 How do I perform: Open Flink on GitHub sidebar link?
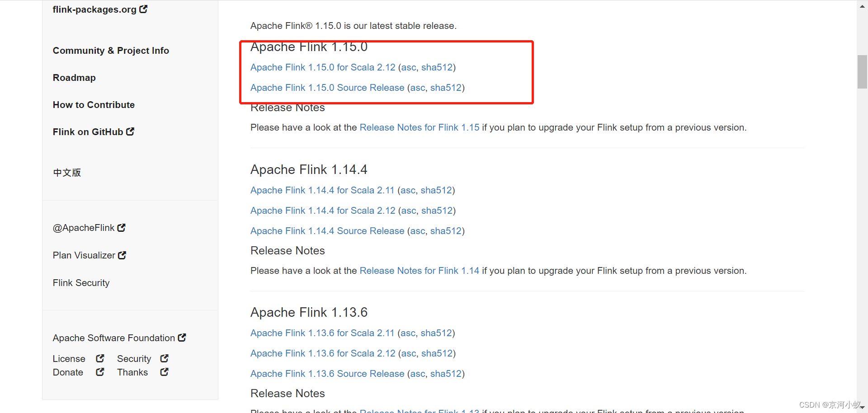(88, 132)
